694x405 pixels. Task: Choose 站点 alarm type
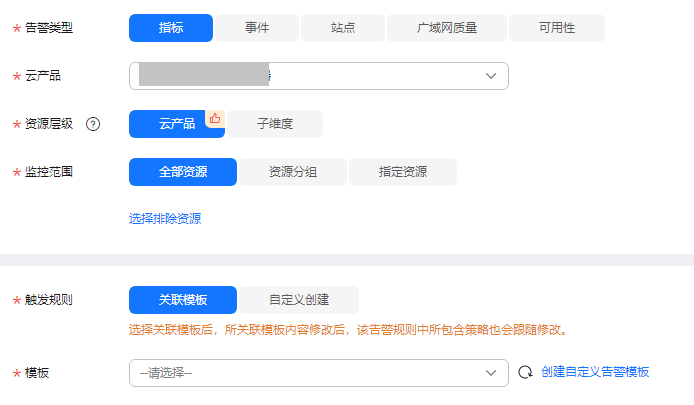(x=343, y=28)
